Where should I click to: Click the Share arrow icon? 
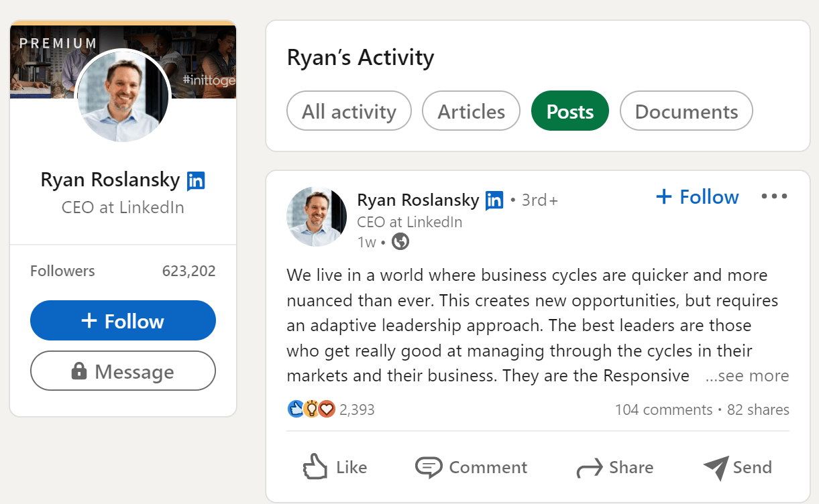click(x=590, y=467)
